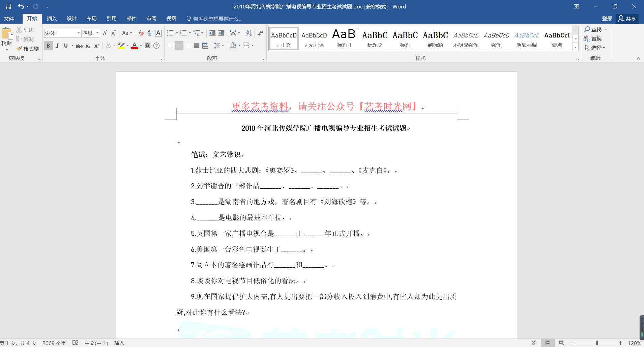This screenshot has height=347, width=644.
Task: Click the 标题 1 style thumbnail
Action: [344, 38]
